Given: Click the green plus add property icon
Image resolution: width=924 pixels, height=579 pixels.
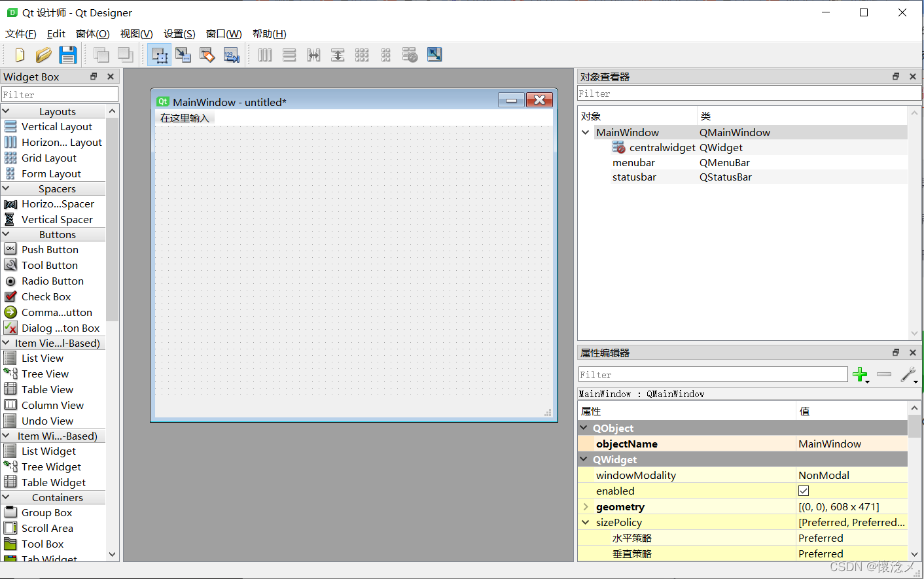Looking at the screenshot, I should [861, 375].
